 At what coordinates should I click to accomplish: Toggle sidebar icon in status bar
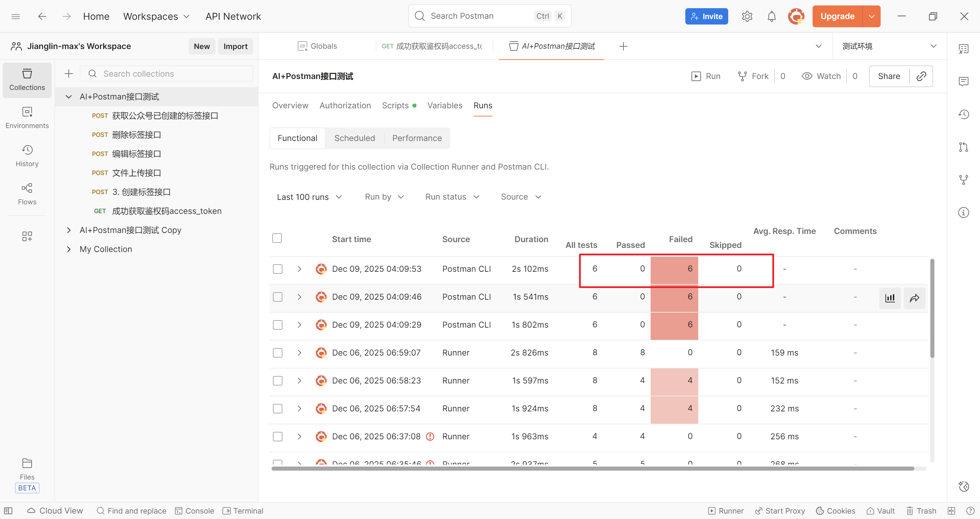(x=9, y=510)
